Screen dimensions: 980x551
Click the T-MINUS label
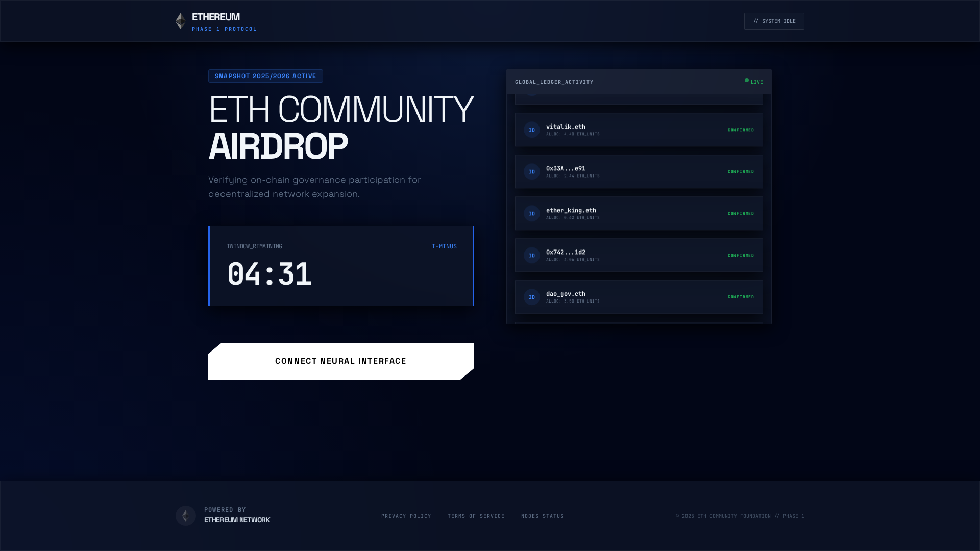(444, 246)
